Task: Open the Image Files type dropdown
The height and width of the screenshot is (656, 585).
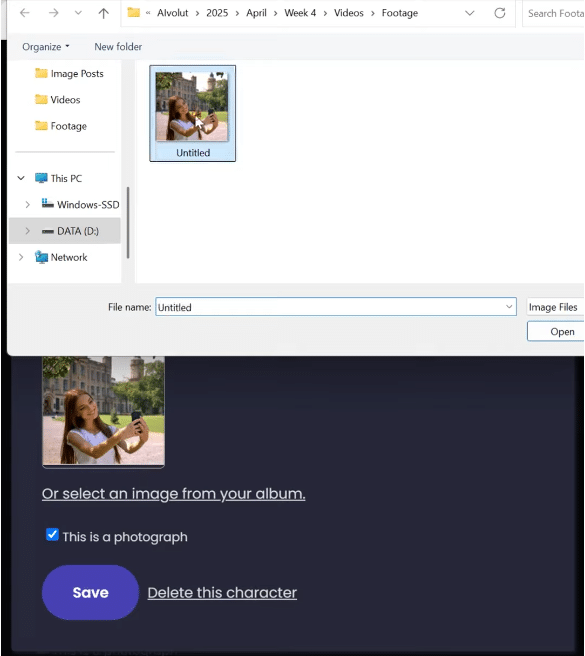Action: click(555, 307)
